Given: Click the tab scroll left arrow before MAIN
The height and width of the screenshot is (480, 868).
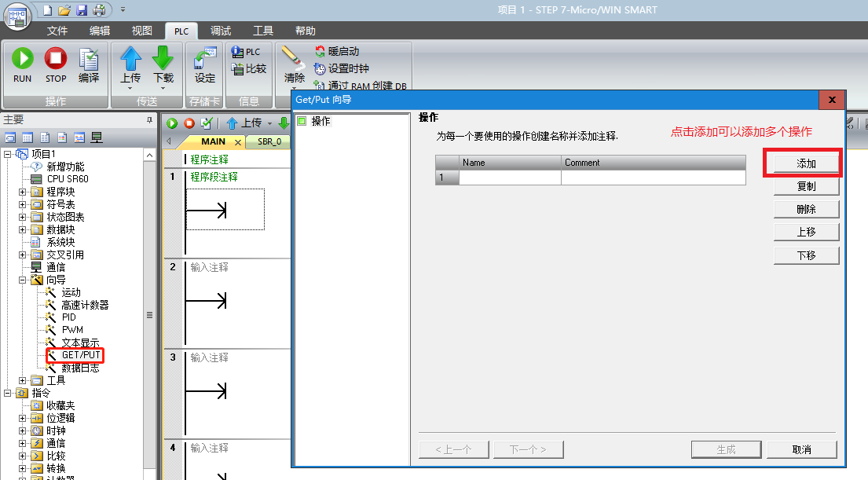Looking at the screenshot, I should coord(168,141).
